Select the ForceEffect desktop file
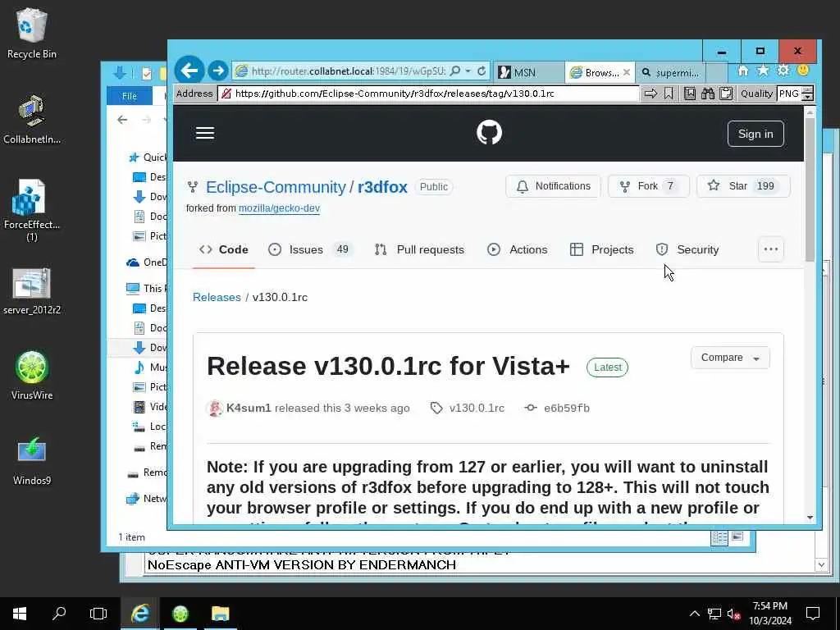 pyautogui.click(x=32, y=210)
